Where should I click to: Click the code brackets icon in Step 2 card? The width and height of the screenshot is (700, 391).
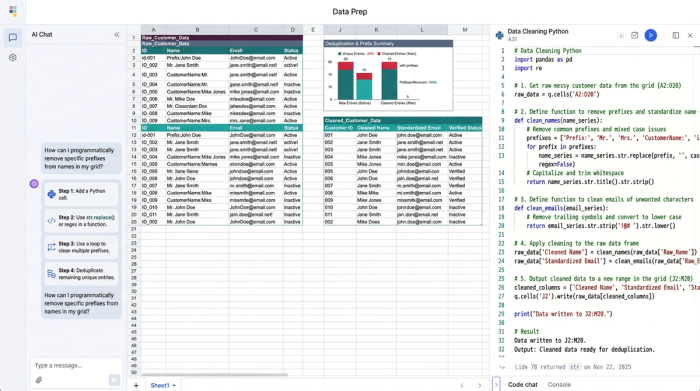tap(51, 220)
